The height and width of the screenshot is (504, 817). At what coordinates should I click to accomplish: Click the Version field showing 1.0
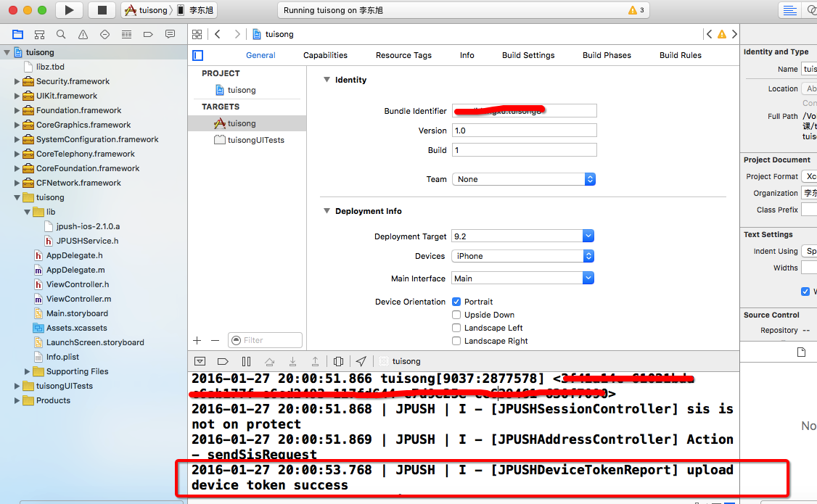(524, 131)
